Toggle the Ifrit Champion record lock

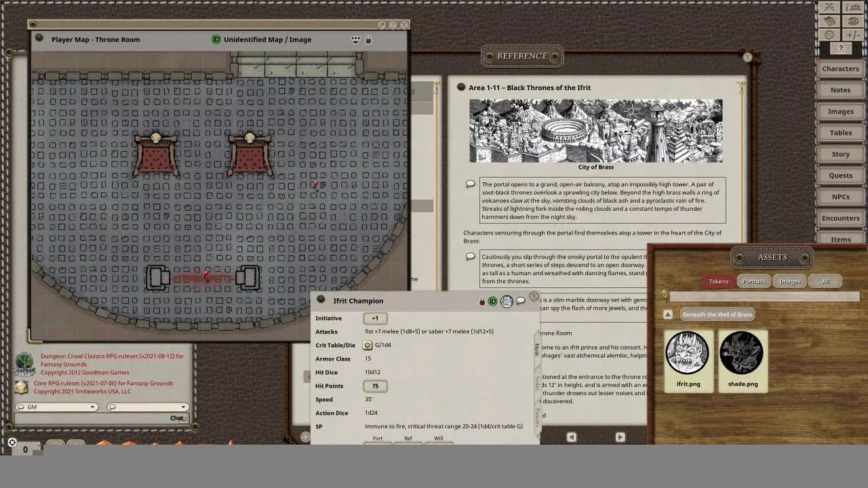tap(482, 301)
